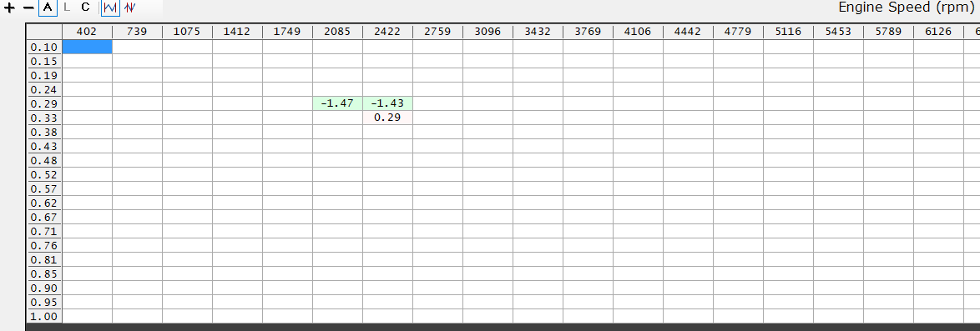
Task: Select row header 0.52
Action: pyautogui.click(x=44, y=174)
